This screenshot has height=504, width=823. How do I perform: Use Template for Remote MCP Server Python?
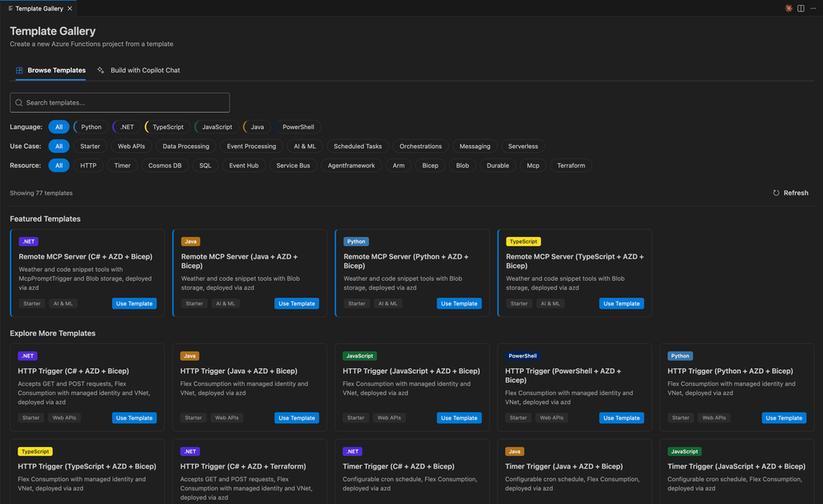pyautogui.click(x=459, y=304)
